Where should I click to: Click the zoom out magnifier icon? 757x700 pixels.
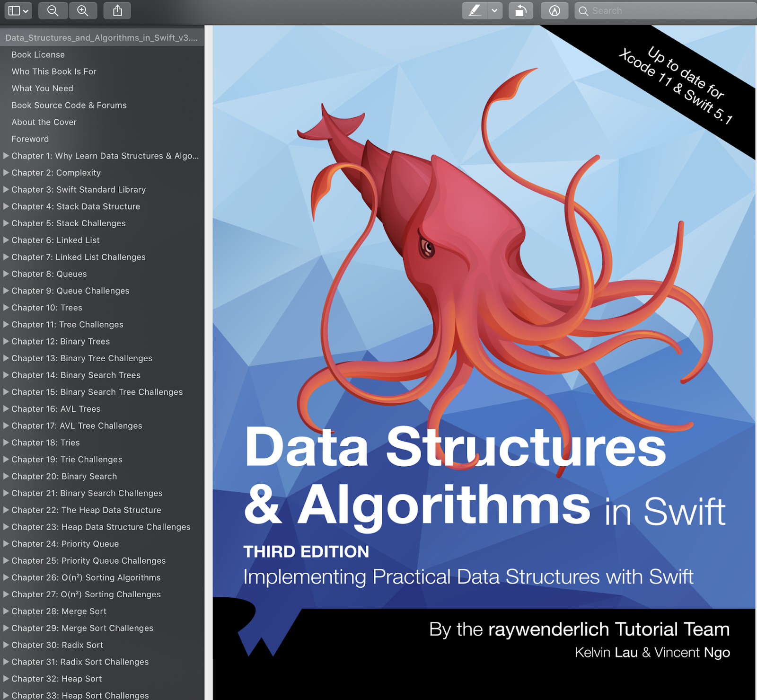53,10
